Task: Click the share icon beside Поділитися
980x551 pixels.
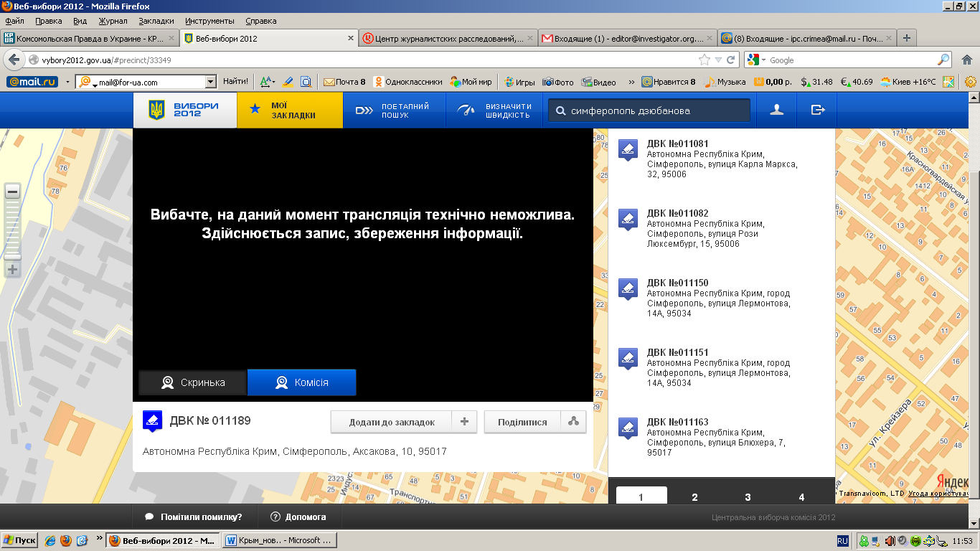Action: 573,422
